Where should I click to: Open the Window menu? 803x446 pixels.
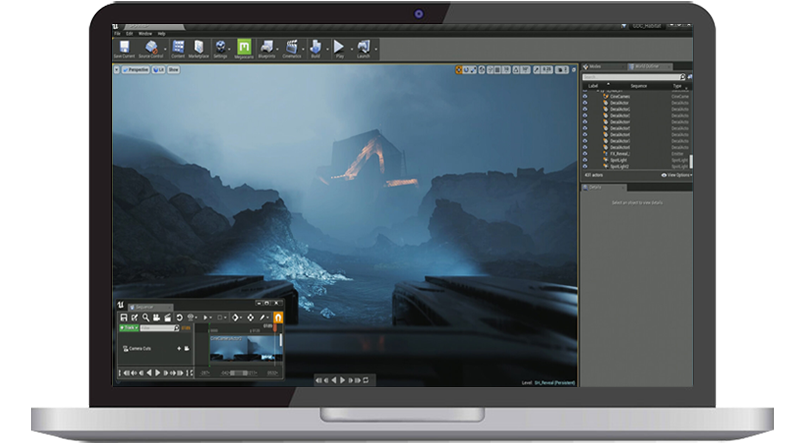[x=146, y=33]
